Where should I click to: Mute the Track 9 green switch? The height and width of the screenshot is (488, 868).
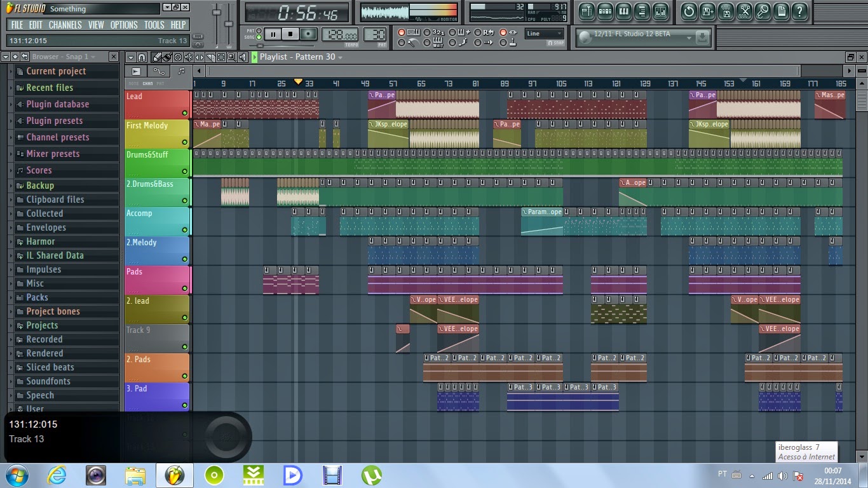pyautogui.click(x=185, y=347)
